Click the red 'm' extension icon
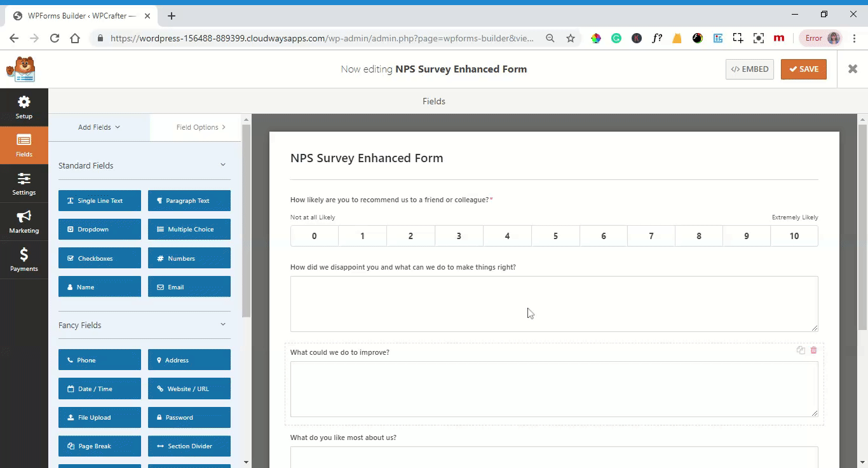868x468 pixels. pyautogui.click(x=778, y=38)
